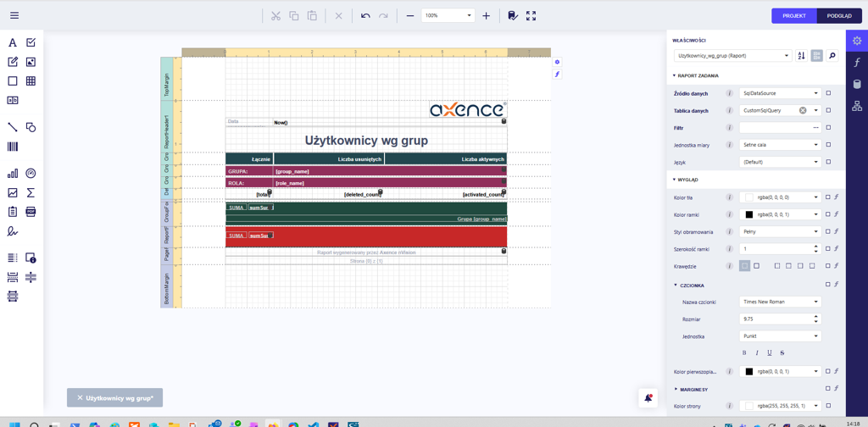
Task: Open the Report Explorer tree icon
Action: pyautogui.click(x=857, y=106)
